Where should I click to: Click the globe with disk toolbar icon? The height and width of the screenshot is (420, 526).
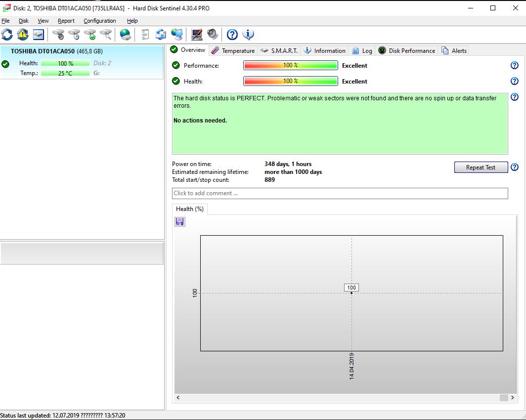pos(126,35)
